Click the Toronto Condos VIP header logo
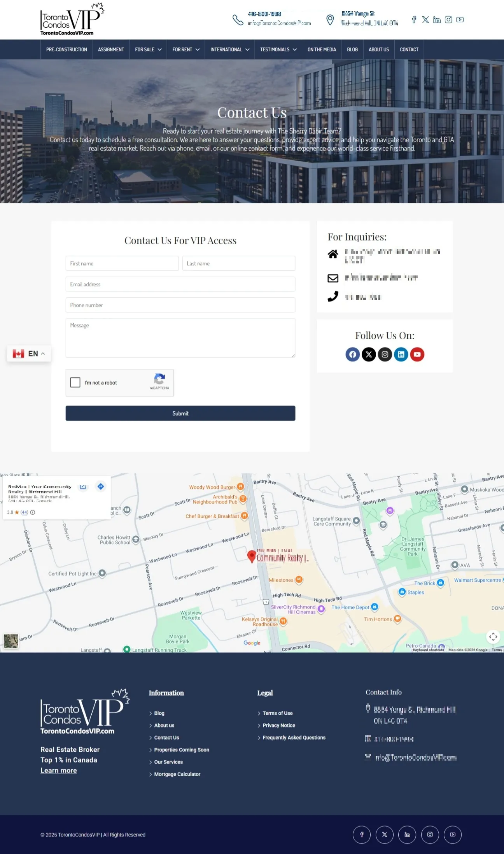This screenshot has width=504, height=854. [x=72, y=19]
